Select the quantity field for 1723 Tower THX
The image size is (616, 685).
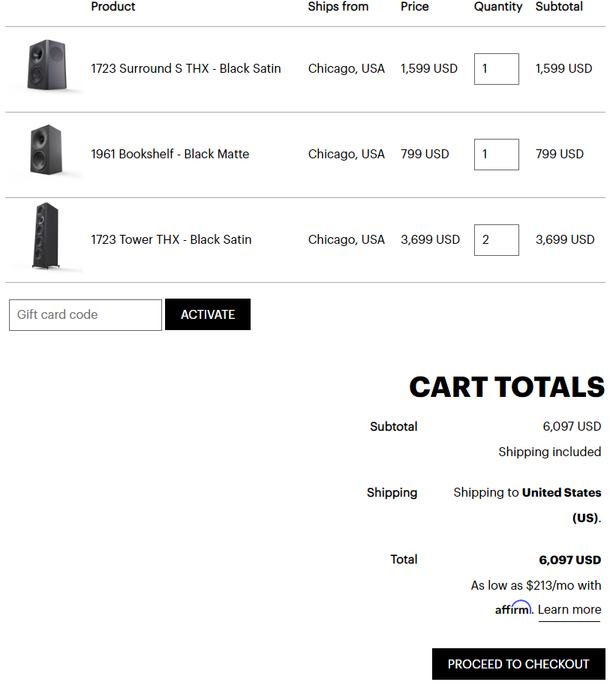click(x=496, y=240)
